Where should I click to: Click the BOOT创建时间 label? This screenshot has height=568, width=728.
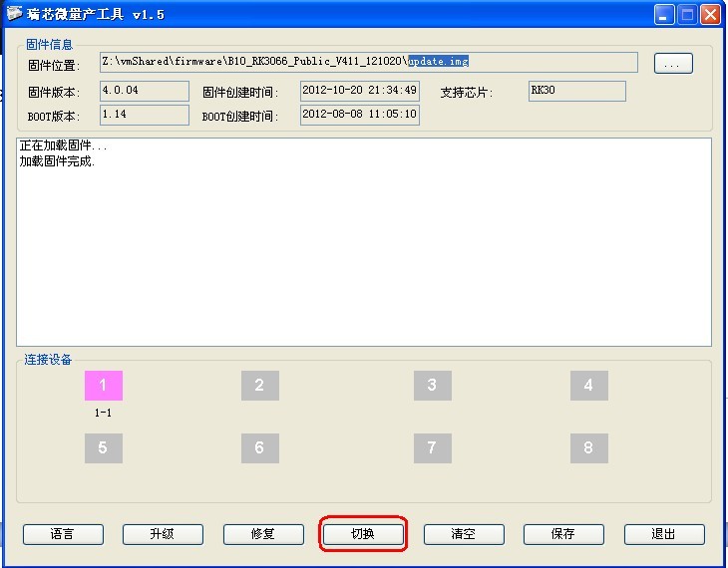(240, 117)
